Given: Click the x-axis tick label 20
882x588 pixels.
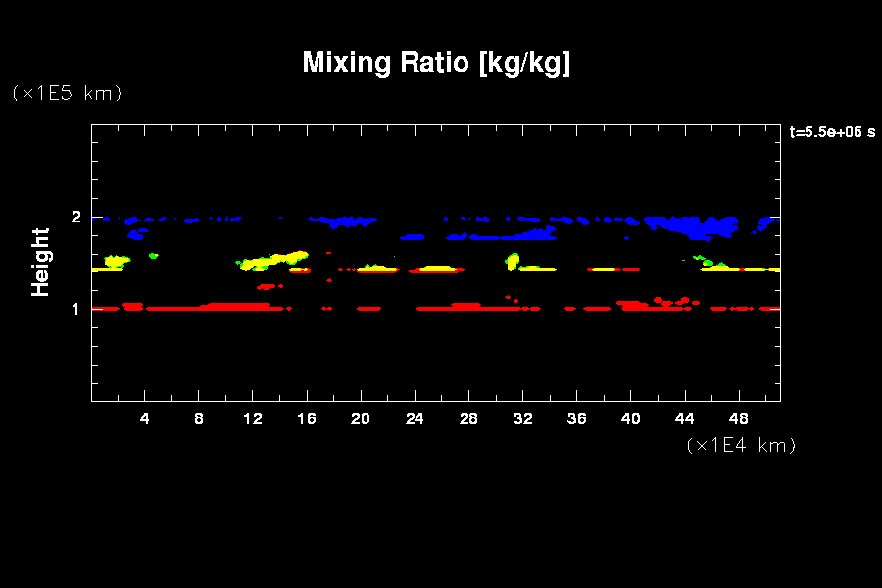Looking at the screenshot, I should [x=361, y=418].
